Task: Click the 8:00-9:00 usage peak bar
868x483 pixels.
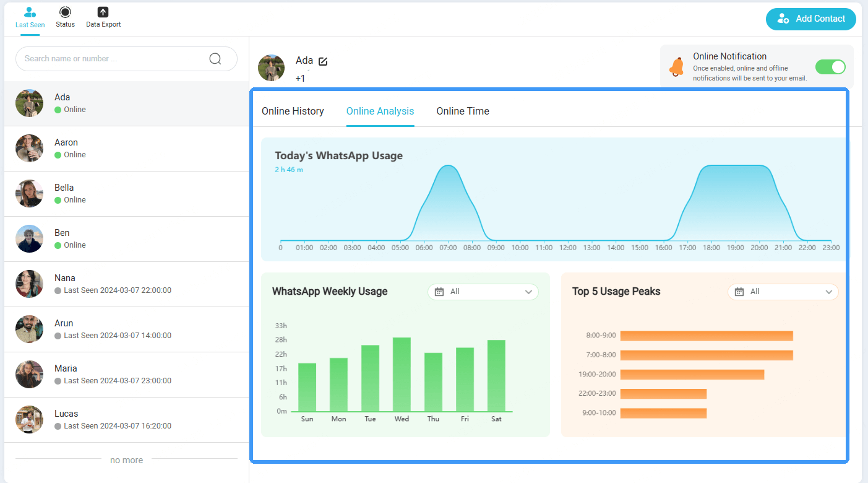Action: pos(707,336)
